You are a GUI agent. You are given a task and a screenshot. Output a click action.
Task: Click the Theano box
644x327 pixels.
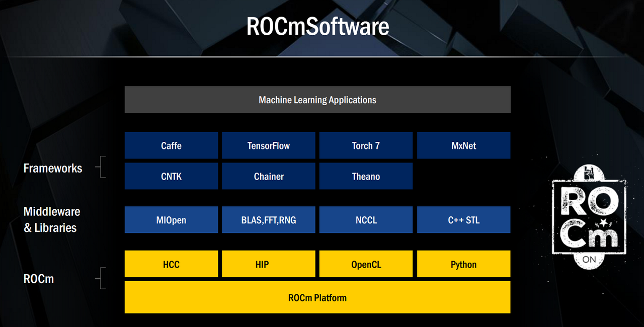tap(366, 176)
